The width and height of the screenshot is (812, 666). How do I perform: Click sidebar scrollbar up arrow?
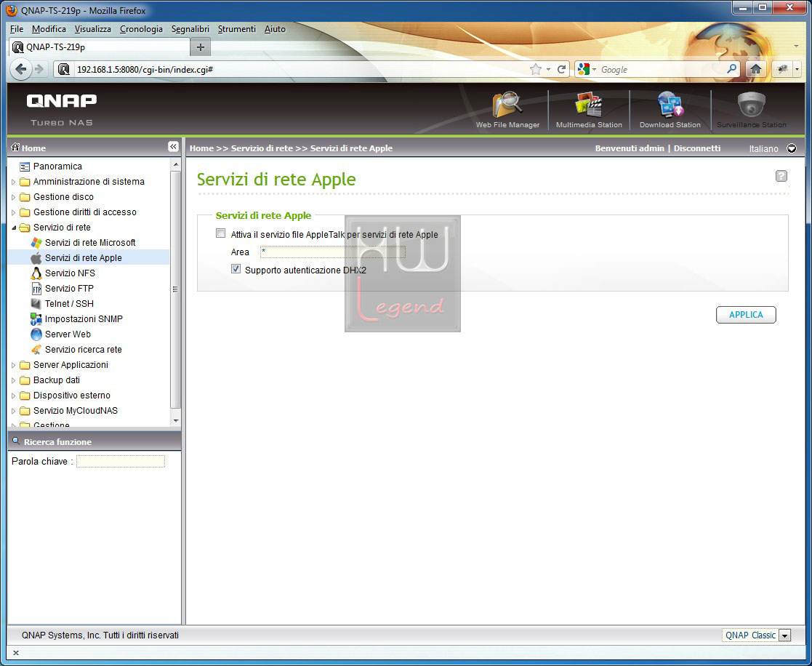point(176,164)
